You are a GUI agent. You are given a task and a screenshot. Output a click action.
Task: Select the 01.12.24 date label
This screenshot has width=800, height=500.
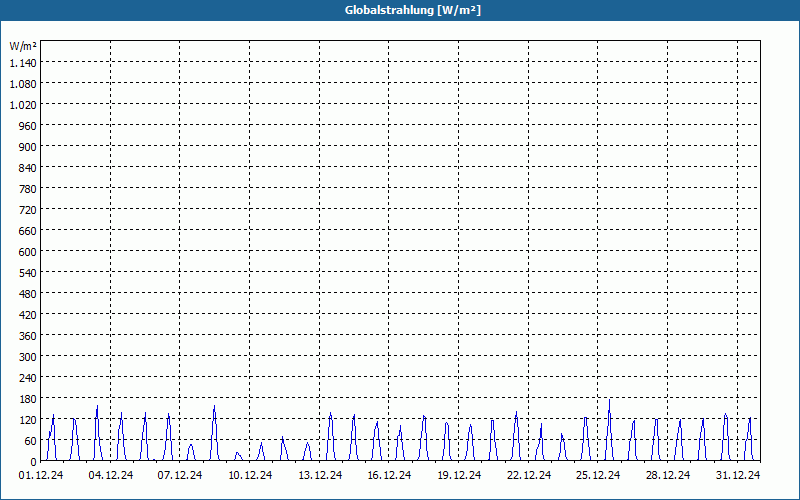[41, 475]
